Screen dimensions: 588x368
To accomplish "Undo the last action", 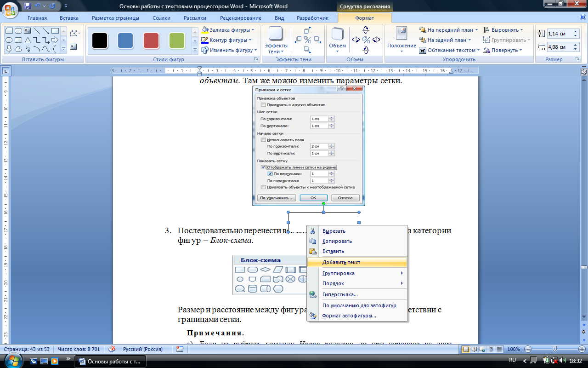I will point(37,6).
